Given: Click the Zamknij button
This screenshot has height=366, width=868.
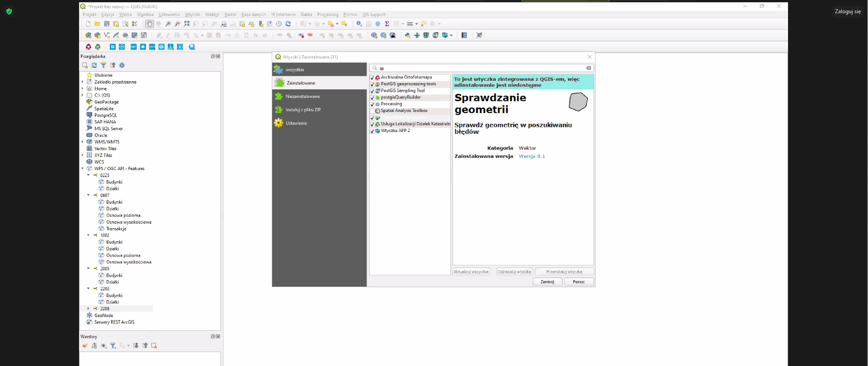Looking at the screenshot, I should (547, 282).
